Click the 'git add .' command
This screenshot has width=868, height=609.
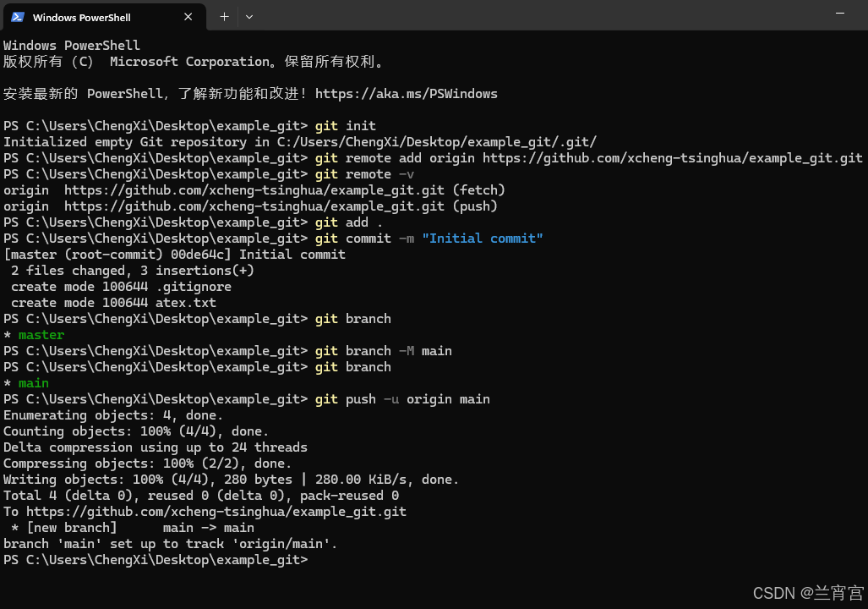[349, 222]
